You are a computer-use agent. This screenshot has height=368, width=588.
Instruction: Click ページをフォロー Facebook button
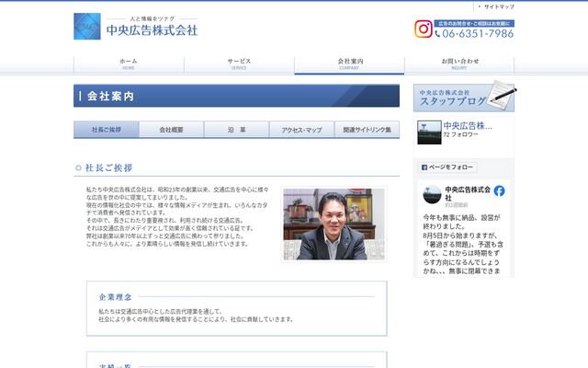tap(447, 167)
